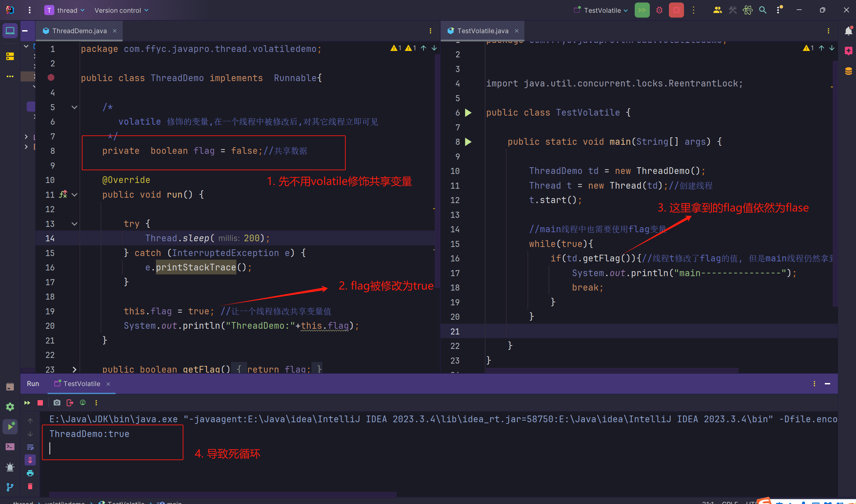Open the Terminal tool window
This screenshot has width=856, height=504.
10,447
